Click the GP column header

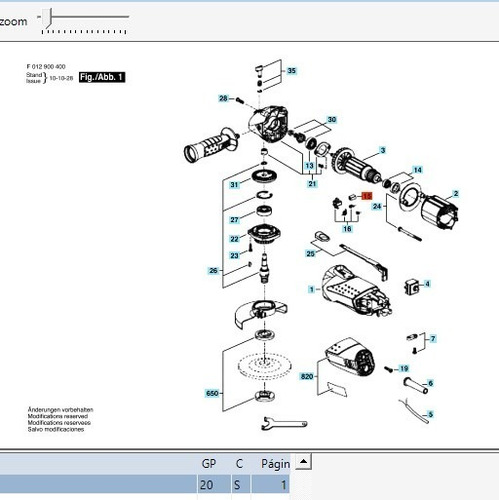point(209,464)
